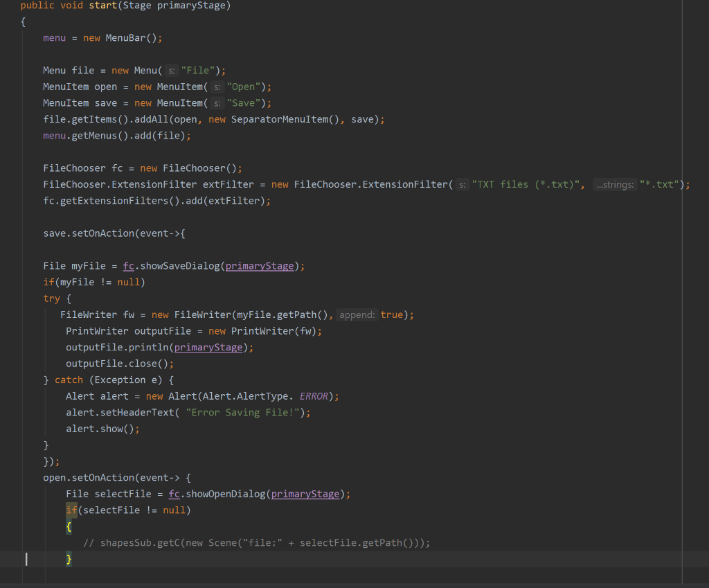Click the s: hint before "File" string
The image size is (709, 588).
click(171, 70)
